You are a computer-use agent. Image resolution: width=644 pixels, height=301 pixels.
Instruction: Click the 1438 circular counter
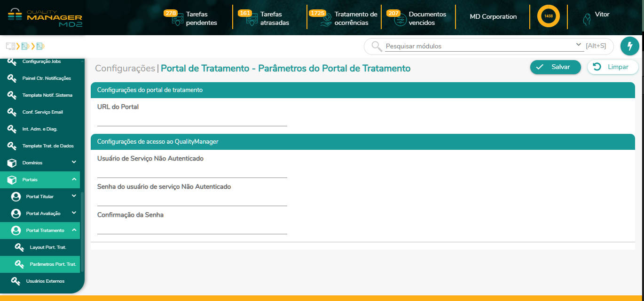click(x=548, y=16)
